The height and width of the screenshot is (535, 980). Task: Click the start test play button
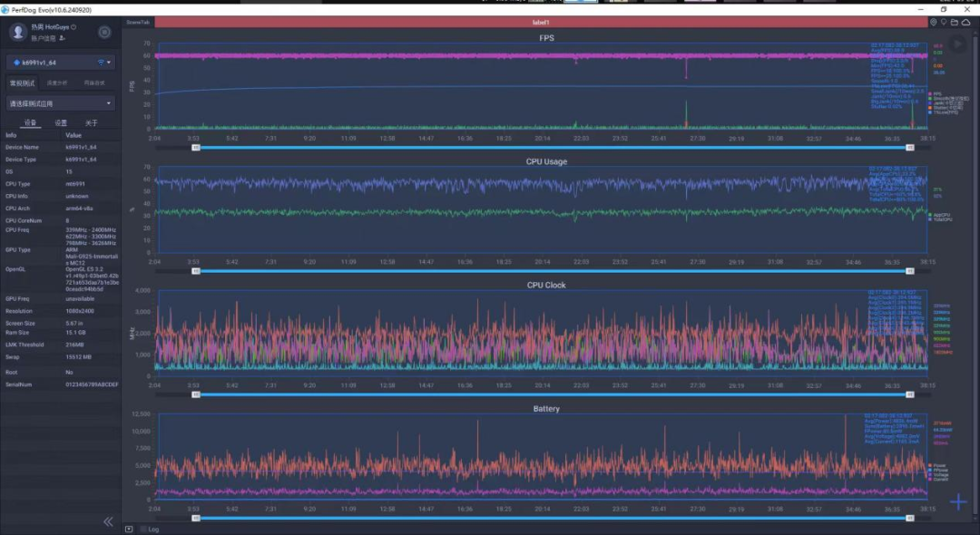(x=957, y=44)
